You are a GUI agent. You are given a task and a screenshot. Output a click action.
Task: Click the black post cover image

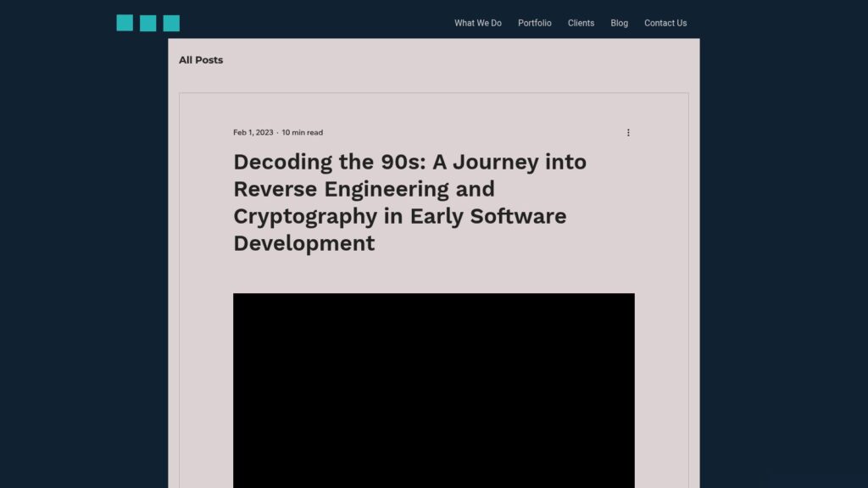(433, 391)
